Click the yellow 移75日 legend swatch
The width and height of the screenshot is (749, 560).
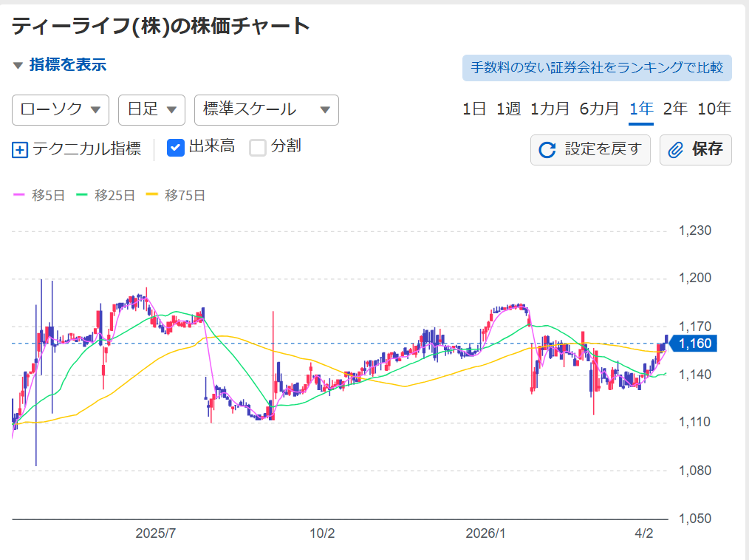(152, 196)
